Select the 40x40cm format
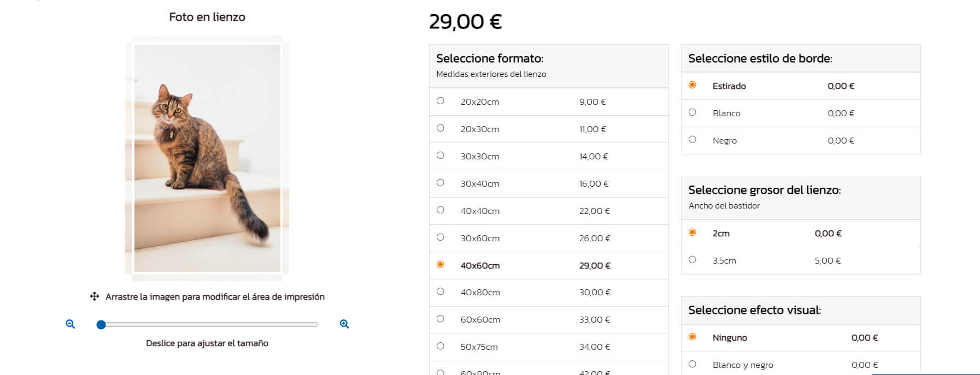This screenshot has height=375, width=980. (x=441, y=210)
